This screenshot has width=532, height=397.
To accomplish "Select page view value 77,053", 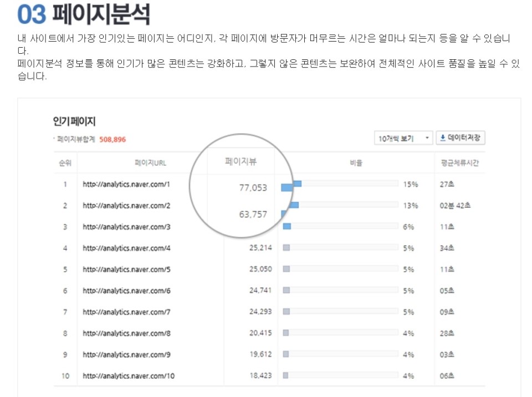I will [253, 188].
